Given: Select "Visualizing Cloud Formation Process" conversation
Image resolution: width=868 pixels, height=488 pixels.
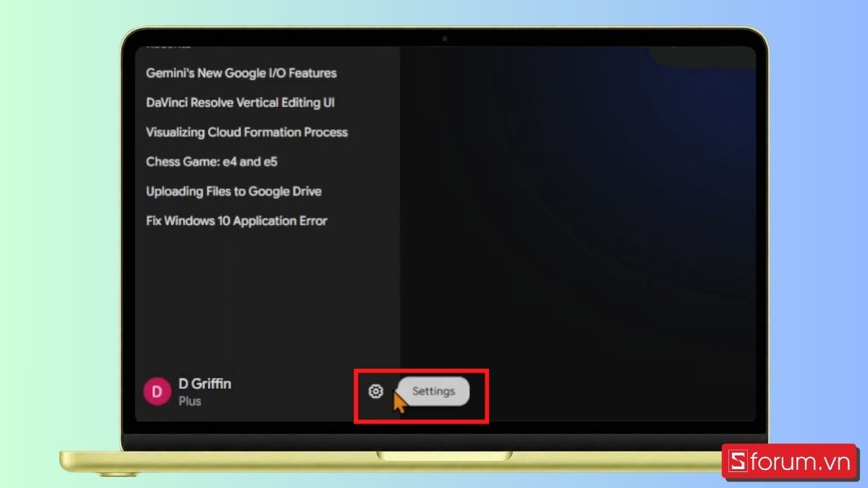Looking at the screenshot, I should tap(247, 132).
